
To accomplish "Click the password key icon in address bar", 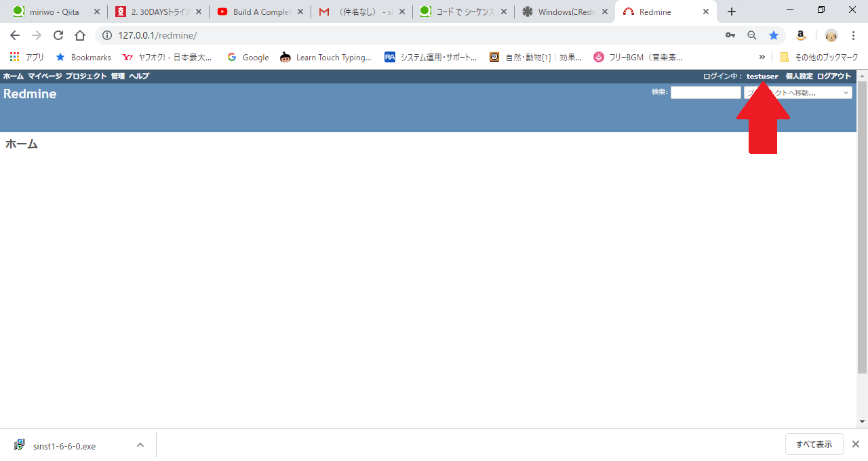I will coord(730,35).
